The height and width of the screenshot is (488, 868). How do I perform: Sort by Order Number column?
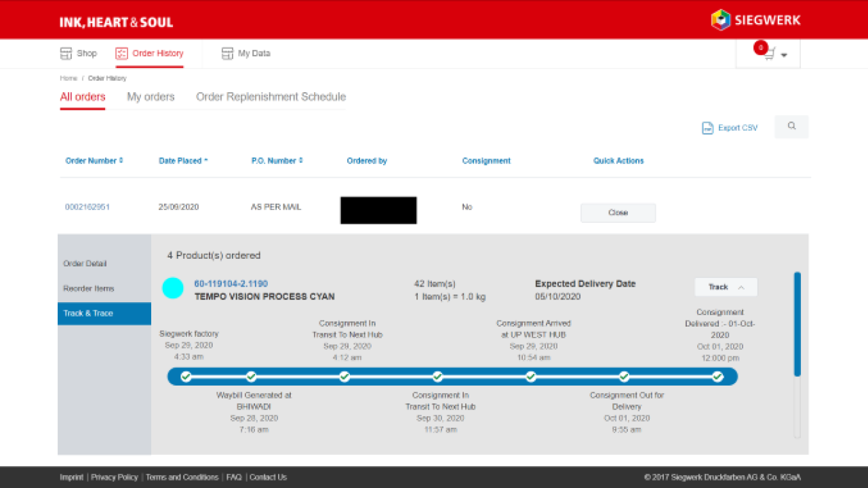point(94,161)
